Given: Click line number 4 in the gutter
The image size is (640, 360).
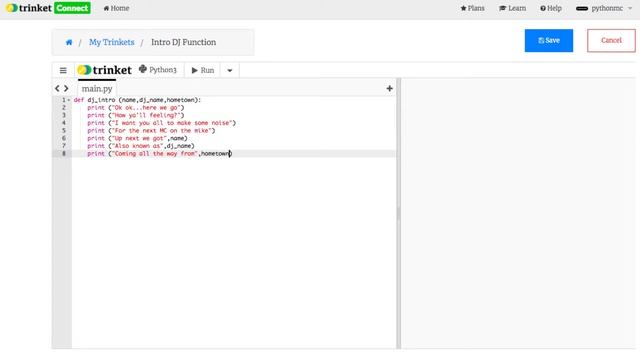Looking at the screenshot, I should 64,123.
